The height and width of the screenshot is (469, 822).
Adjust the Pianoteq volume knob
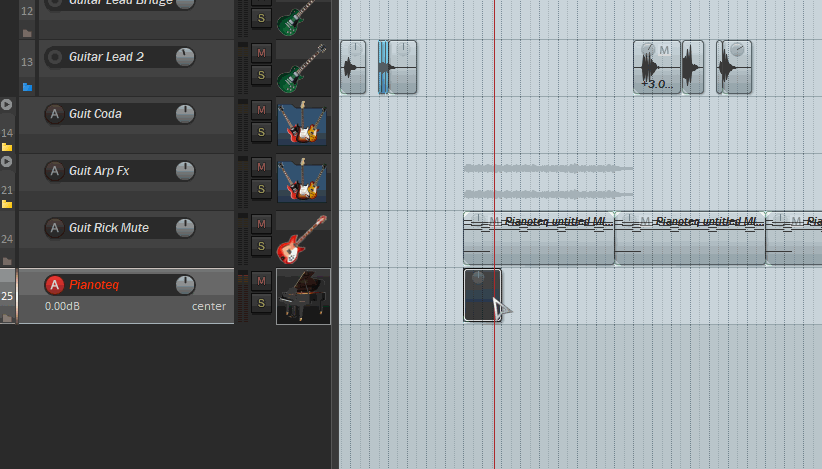[185, 285]
